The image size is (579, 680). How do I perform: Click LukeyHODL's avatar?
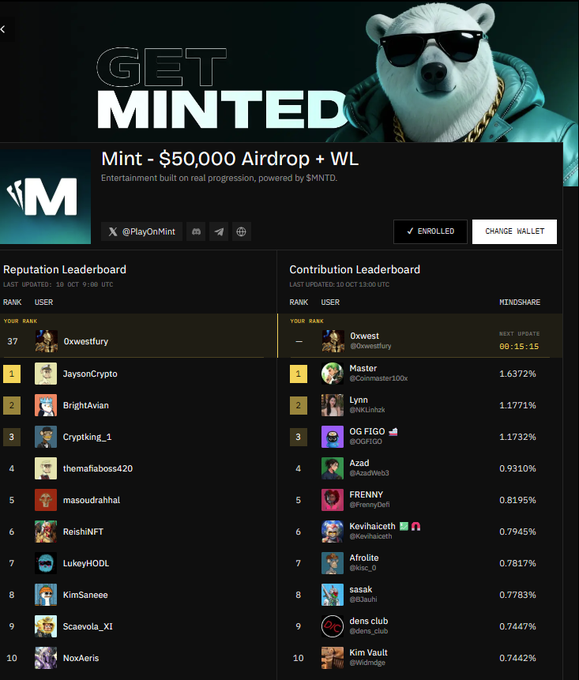[46, 563]
